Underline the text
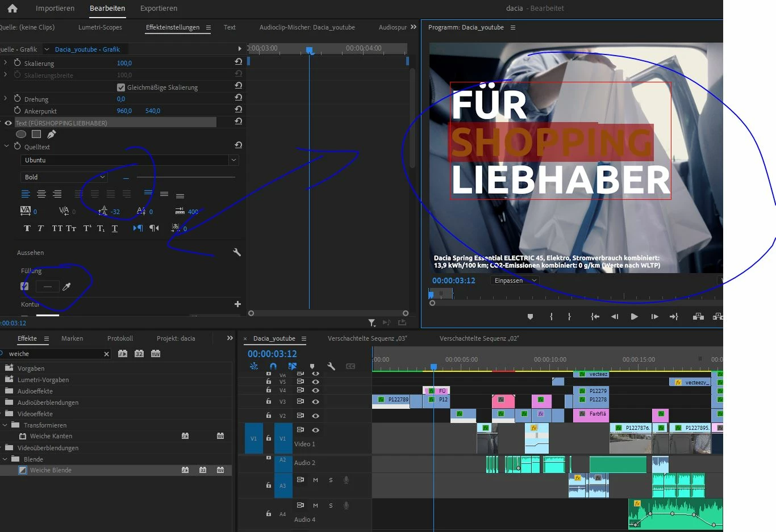This screenshot has height=532, width=776. [x=115, y=228]
